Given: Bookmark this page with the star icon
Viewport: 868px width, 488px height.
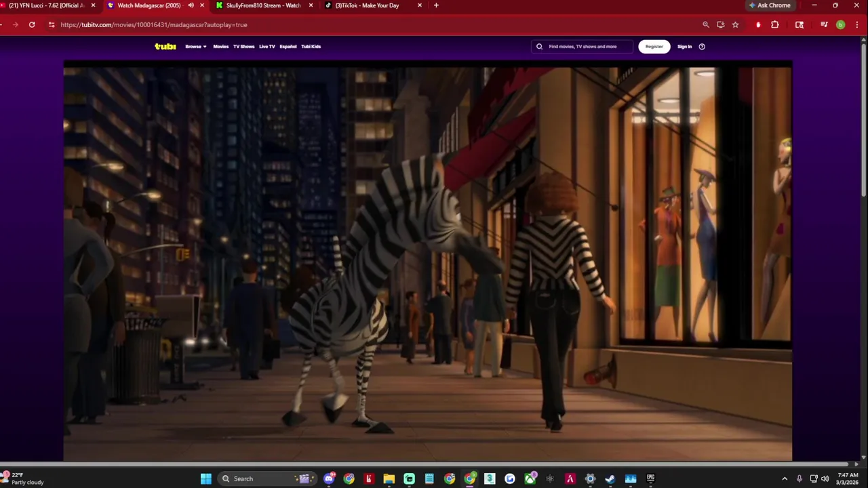Looking at the screenshot, I should click(735, 24).
